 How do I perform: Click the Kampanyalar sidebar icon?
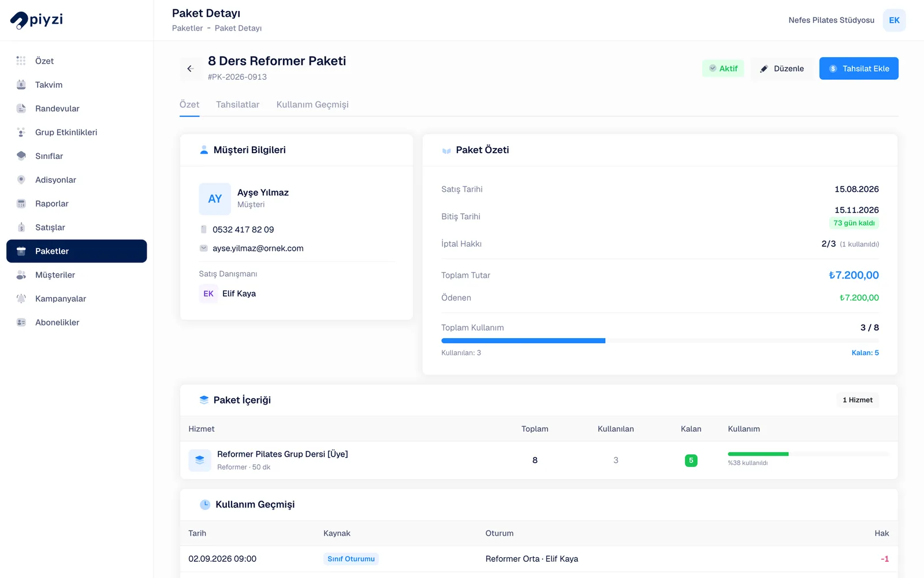pos(21,298)
